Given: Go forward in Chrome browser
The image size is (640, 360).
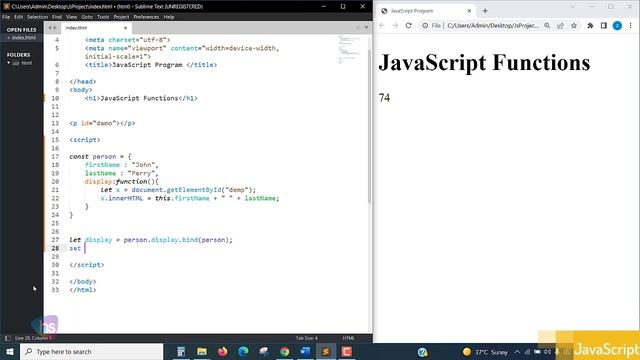Looking at the screenshot, I should (x=395, y=25).
